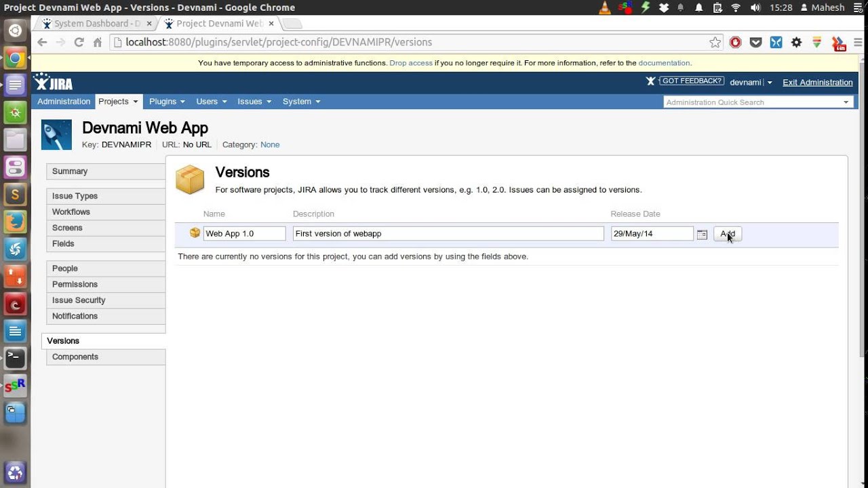This screenshot has width=868, height=488.
Task: Expand the Projects dropdown menu
Action: (118, 102)
